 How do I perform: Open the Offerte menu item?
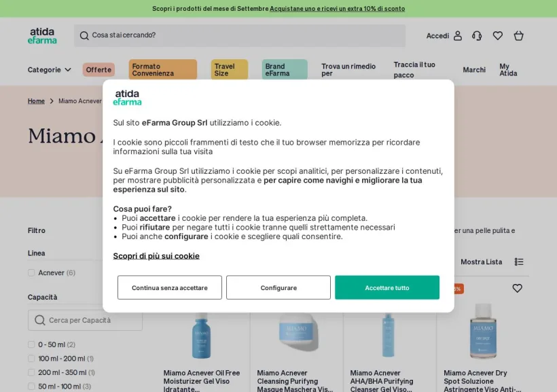[x=98, y=70]
